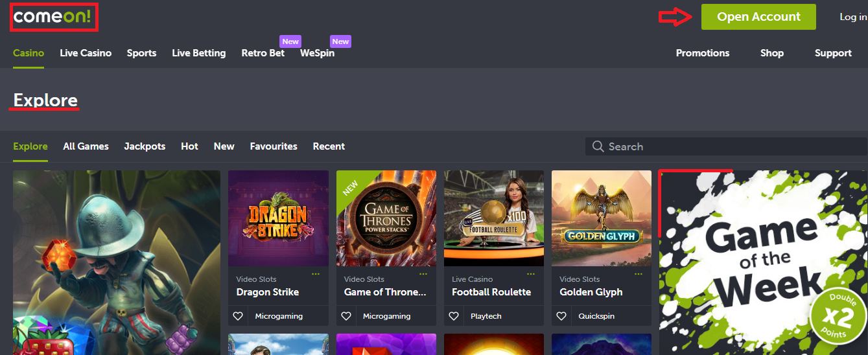Viewport: 868px width, 355px height.
Task: Open the New games tab
Action: (x=224, y=146)
